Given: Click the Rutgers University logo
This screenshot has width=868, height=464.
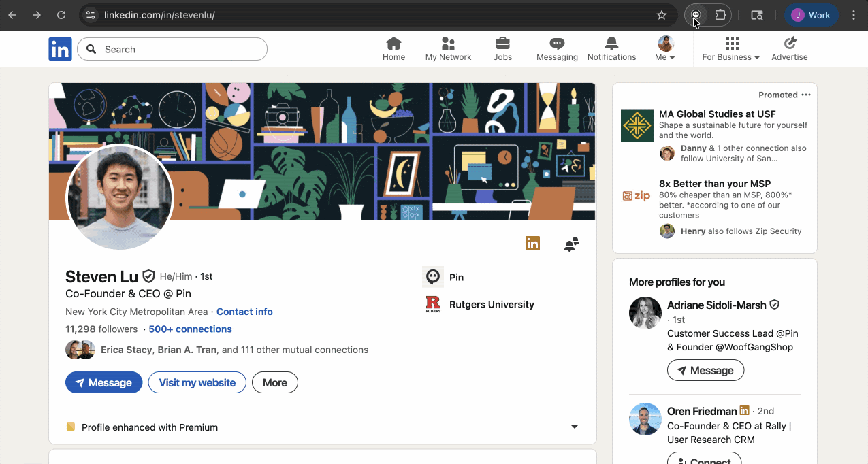Looking at the screenshot, I should (432, 304).
